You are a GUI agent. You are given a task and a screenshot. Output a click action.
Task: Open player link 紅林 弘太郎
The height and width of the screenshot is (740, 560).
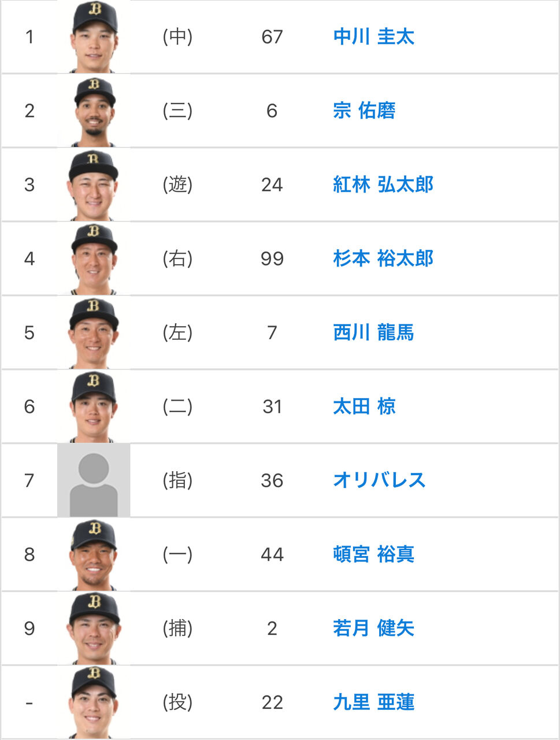pos(383,184)
